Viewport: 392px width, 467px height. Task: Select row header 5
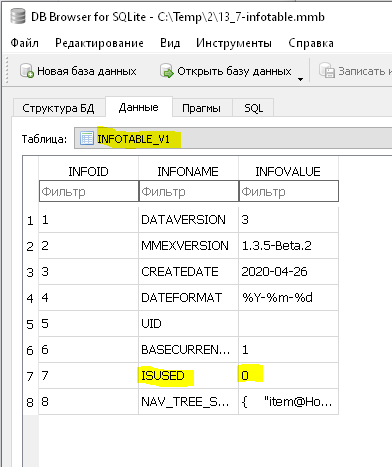[x=30, y=324]
